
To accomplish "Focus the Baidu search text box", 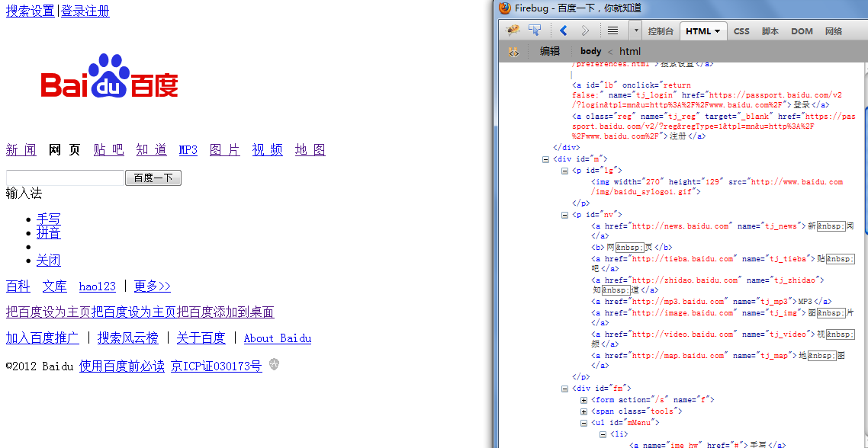I will point(65,178).
